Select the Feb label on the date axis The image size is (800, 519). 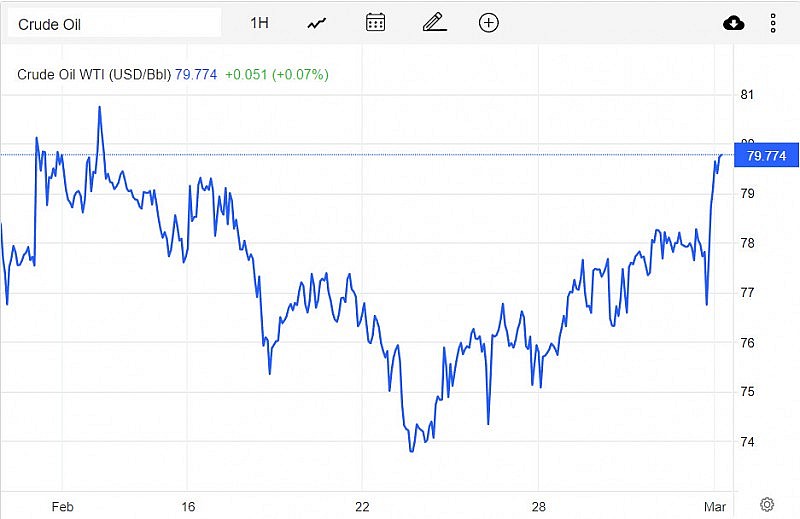[x=63, y=506]
